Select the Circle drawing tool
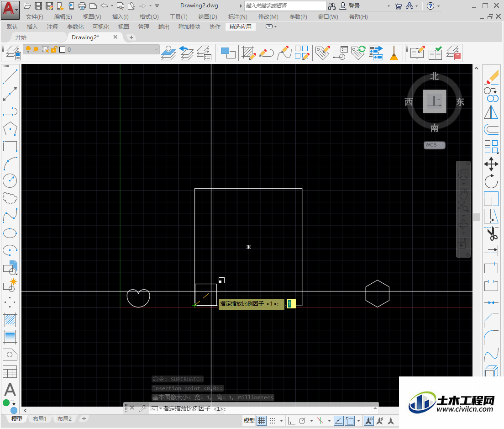The image size is (504, 429). pyautogui.click(x=10, y=181)
